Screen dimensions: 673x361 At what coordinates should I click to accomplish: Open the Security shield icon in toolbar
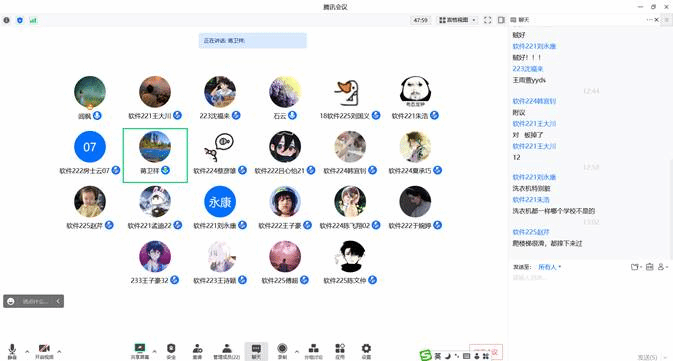171,351
